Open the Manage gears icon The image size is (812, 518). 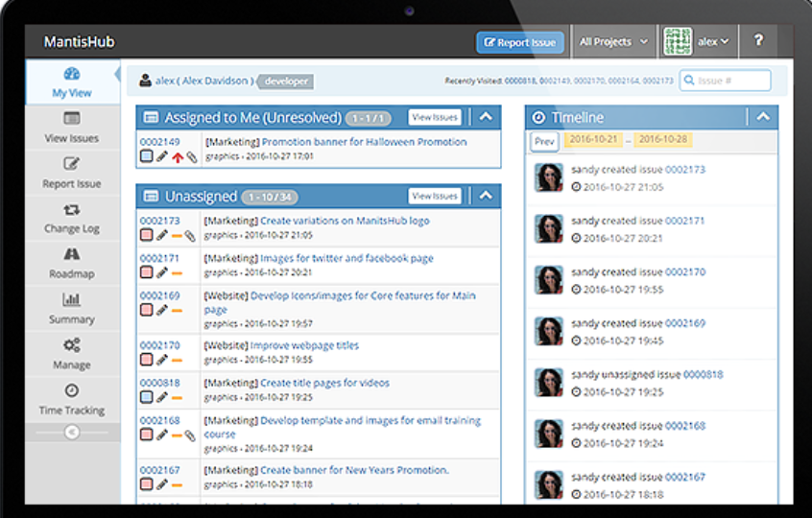coord(72,345)
